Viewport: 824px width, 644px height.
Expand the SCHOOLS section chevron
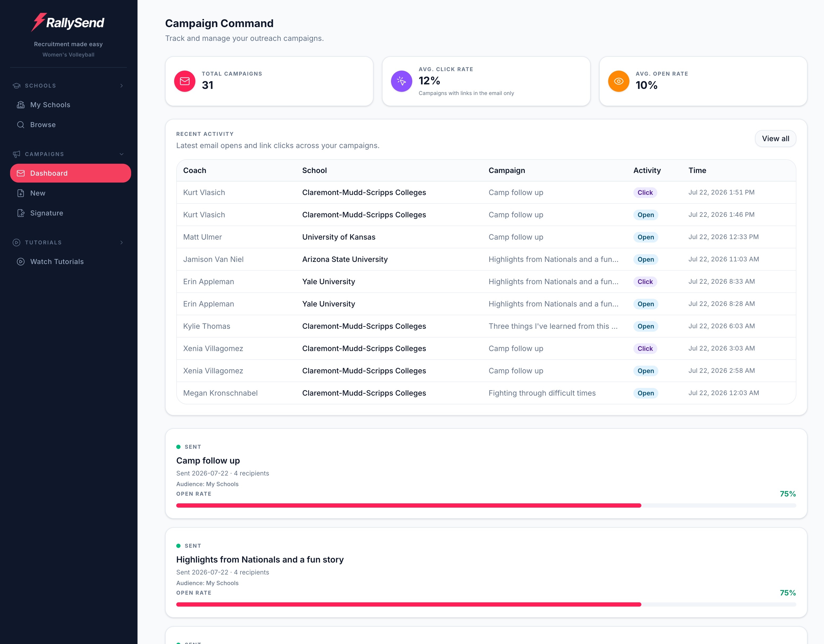pos(122,86)
